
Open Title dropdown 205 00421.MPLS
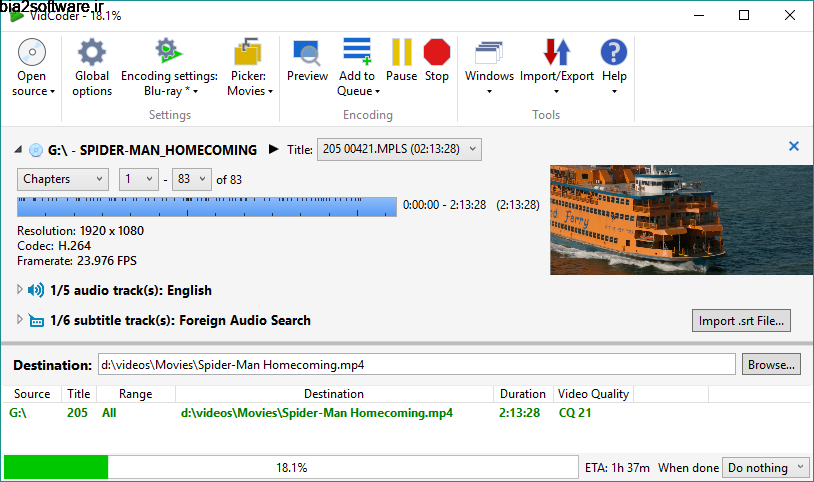click(399, 150)
